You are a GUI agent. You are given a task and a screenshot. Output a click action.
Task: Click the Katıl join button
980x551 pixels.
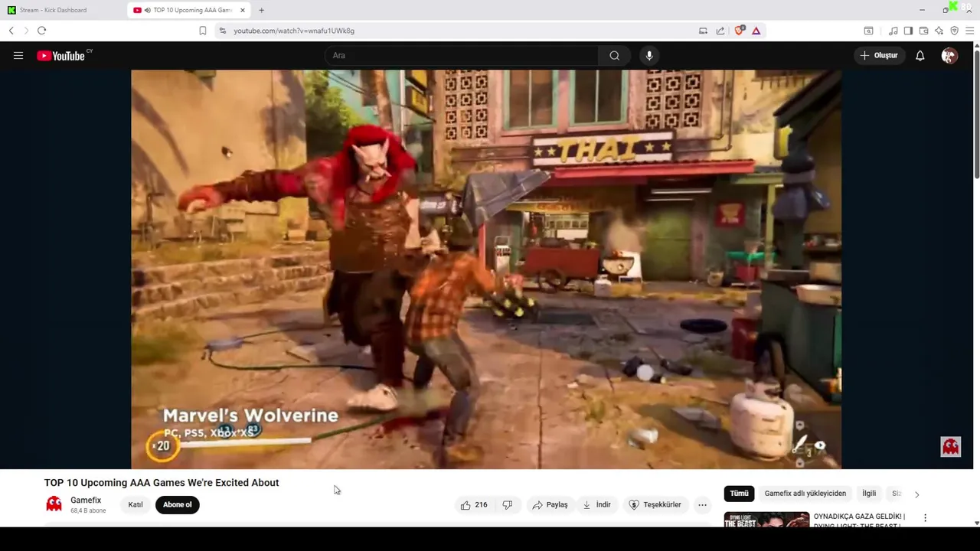coord(136,504)
